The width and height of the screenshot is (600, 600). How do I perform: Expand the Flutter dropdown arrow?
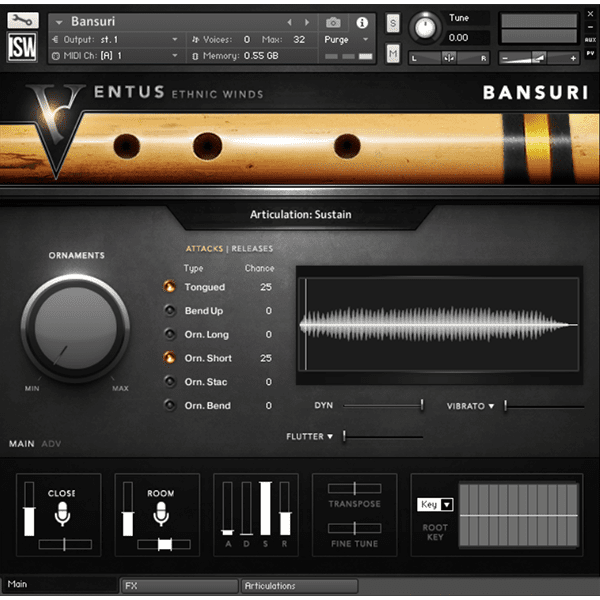330,436
